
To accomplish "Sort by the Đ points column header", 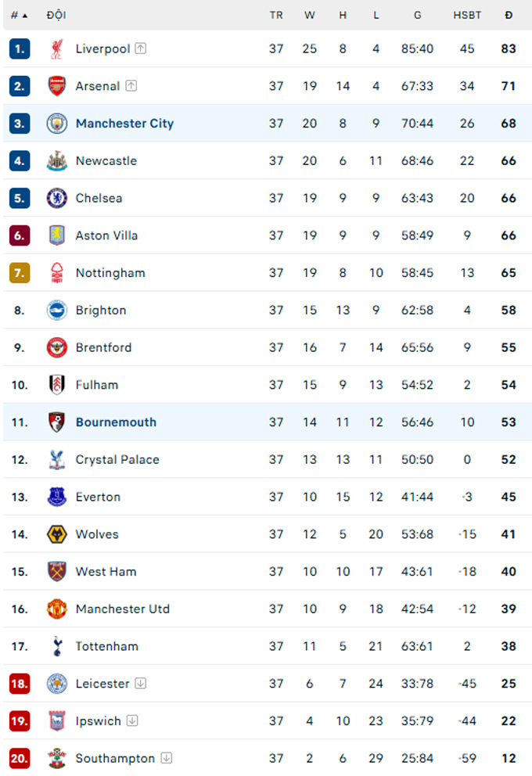I will coord(509,16).
